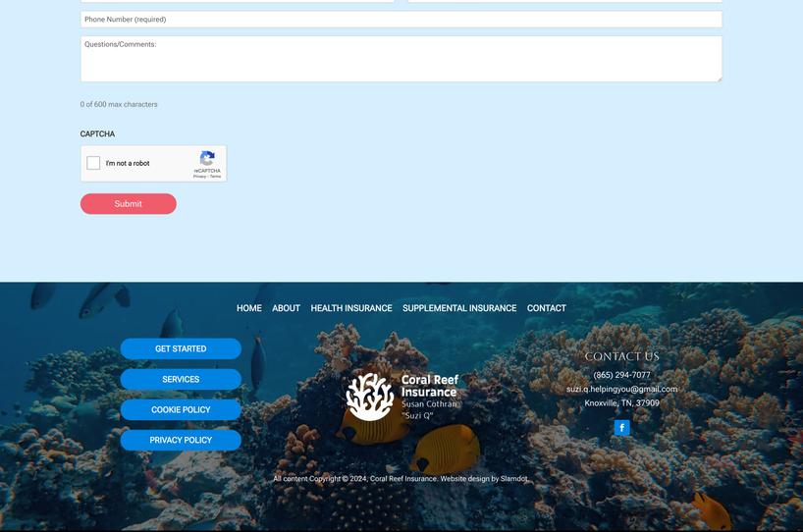803x532 pixels.
Task: Click the CAPTCHA label
Action: (97, 134)
